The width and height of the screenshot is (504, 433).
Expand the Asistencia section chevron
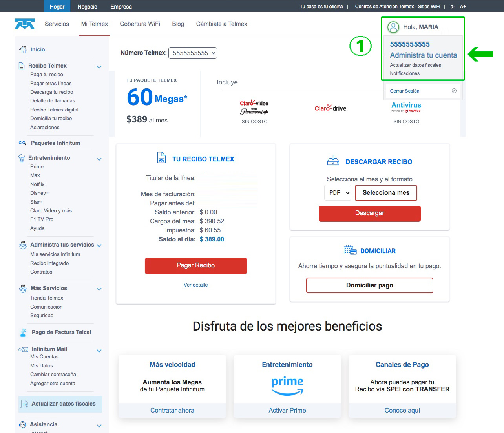99,426
